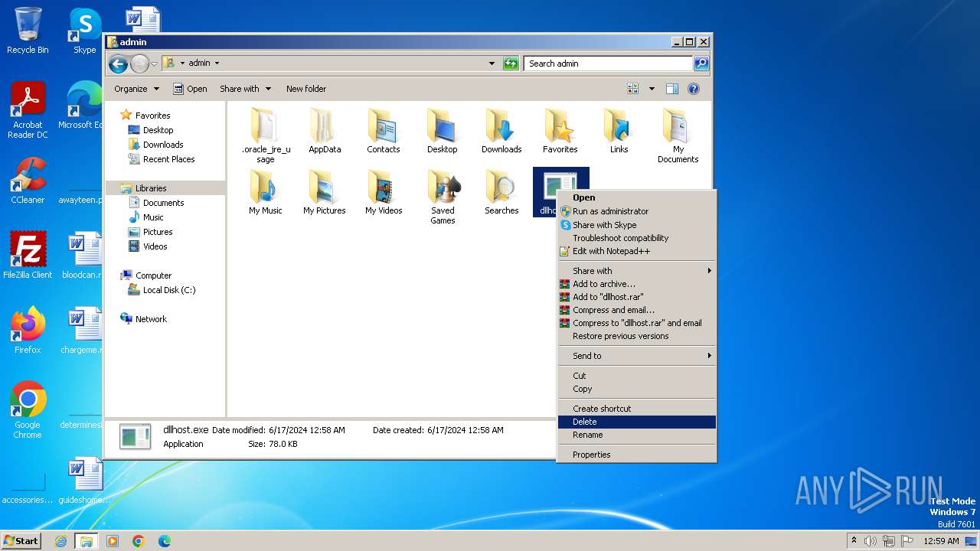Click the Search admin input field
The width and height of the screenshot is (980, 551).
609,64
